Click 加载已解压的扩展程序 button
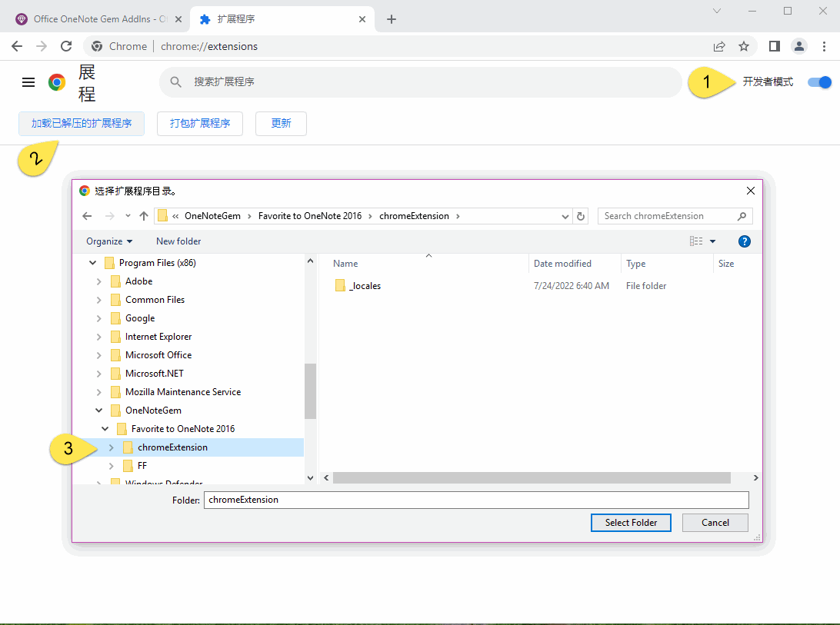 [82, 124]
